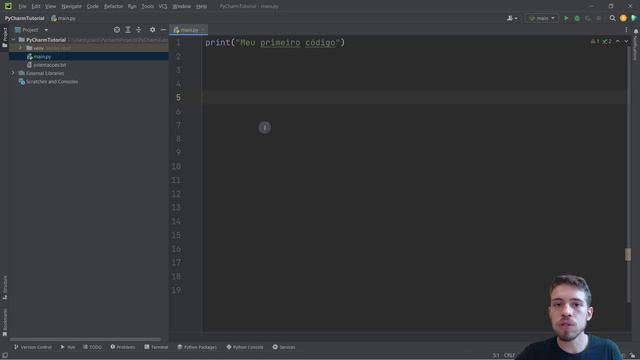Click the warnings triangle indicator in editor
This screenshot has width=640, height=360.
point(595,41)
